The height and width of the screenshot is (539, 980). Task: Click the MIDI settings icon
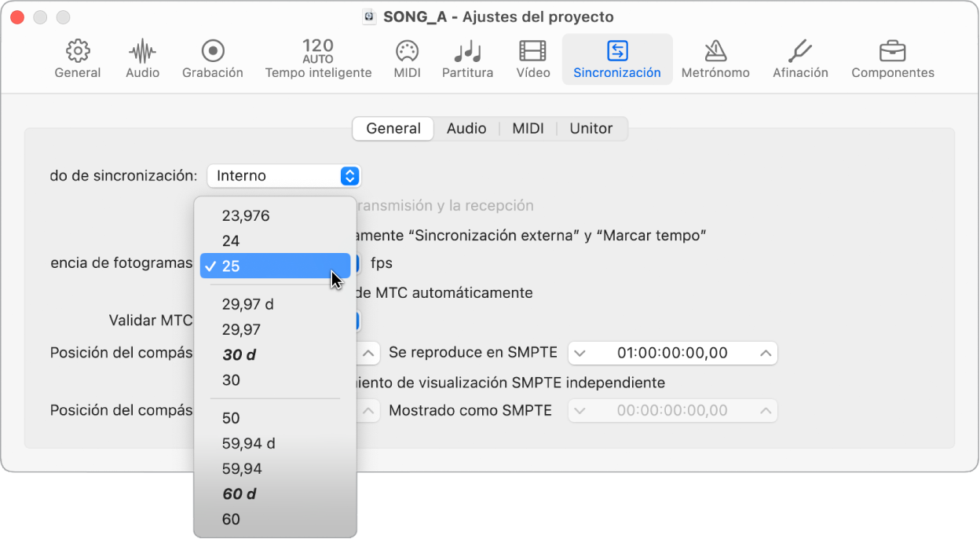(407, 57)
